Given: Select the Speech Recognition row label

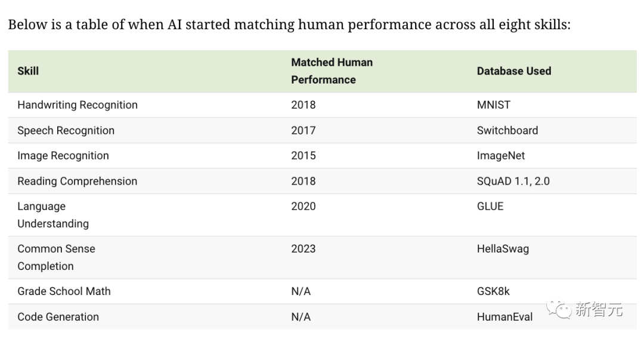Looking at the screenshot, I should (x=66, y=131).
